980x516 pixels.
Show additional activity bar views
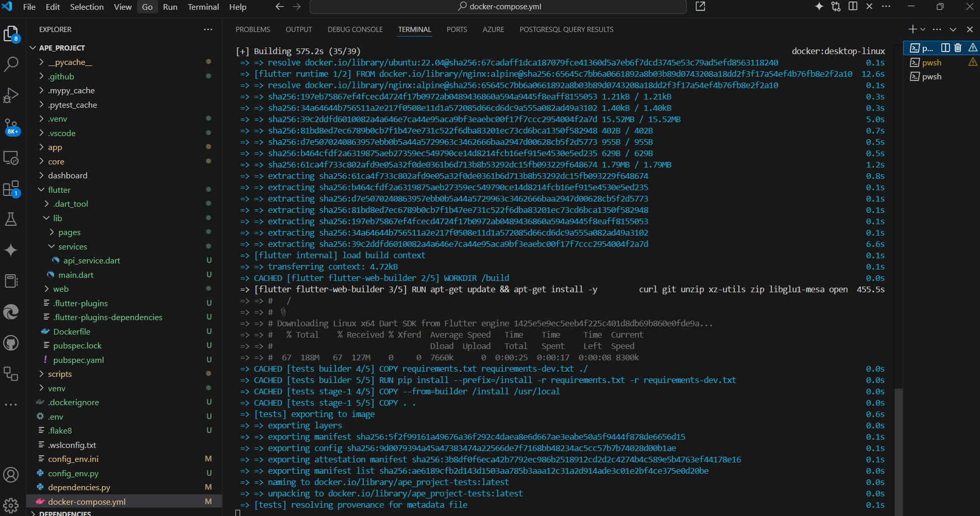click(11, 405)
